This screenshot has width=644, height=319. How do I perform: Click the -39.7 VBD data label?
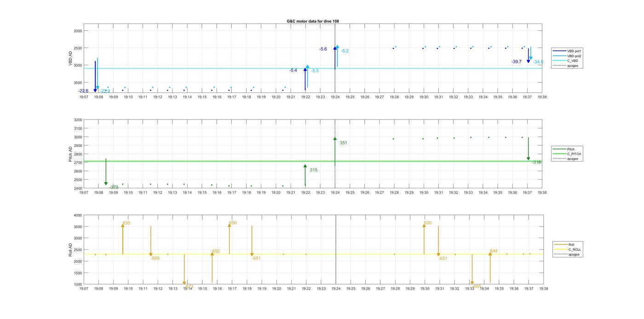pos(516,62)
